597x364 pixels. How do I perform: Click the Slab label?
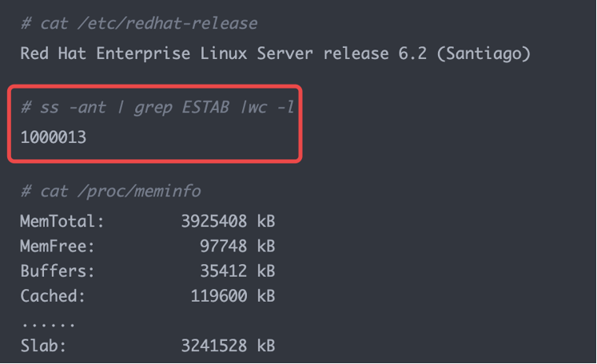tap(43, 346)
